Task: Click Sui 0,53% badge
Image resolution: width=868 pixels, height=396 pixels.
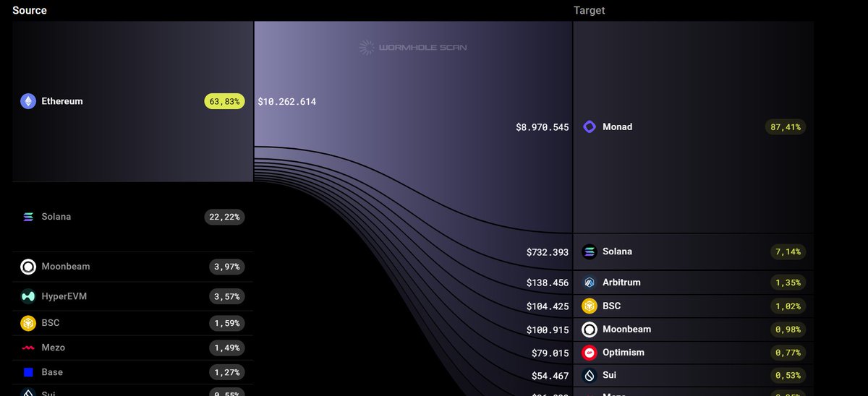Action: coord(788,376)
